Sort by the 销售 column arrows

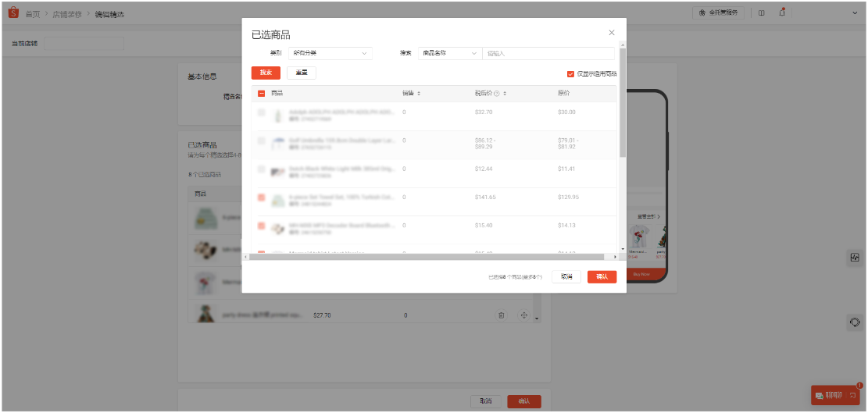[419, 94]
